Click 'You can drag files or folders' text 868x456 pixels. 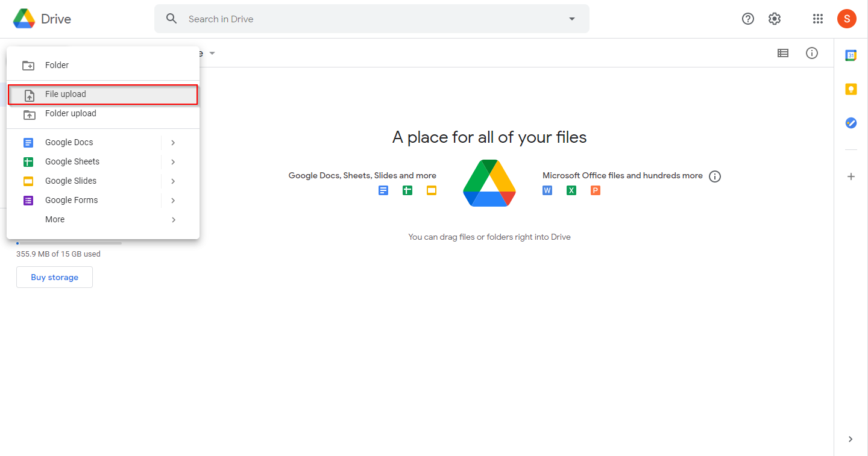point(489,237)
